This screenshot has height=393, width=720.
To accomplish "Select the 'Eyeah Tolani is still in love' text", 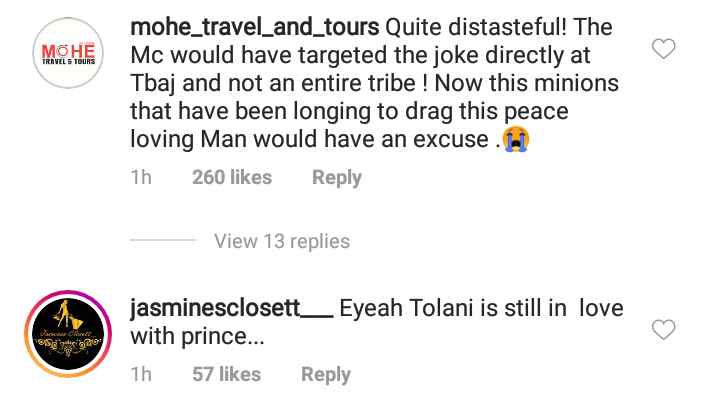I will (x=481, y=308).
